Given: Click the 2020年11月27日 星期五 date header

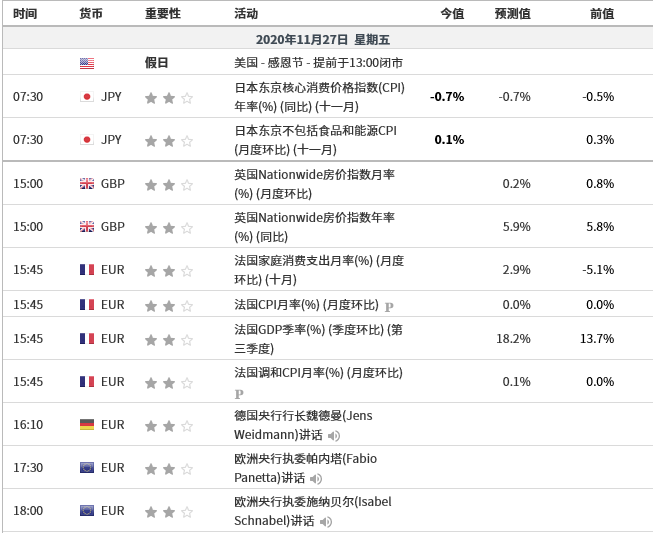Looking at the screenshot, I should click(323, 40).
